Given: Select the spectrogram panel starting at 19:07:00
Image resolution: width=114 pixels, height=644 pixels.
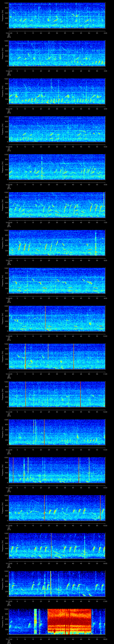Looking at the screenshot, I should click(57, 243).
